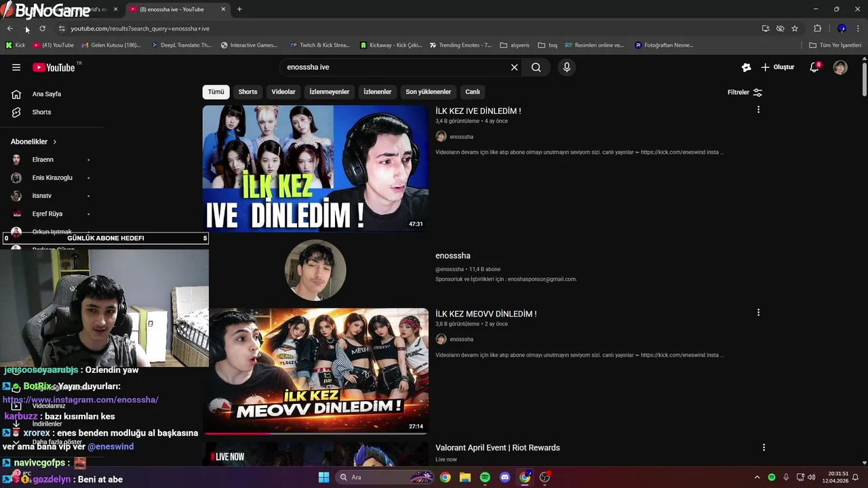Screen dimensions: 868x488
Task: Go to Ana Sayfa in the sidebar
Action: coord(46,94)
